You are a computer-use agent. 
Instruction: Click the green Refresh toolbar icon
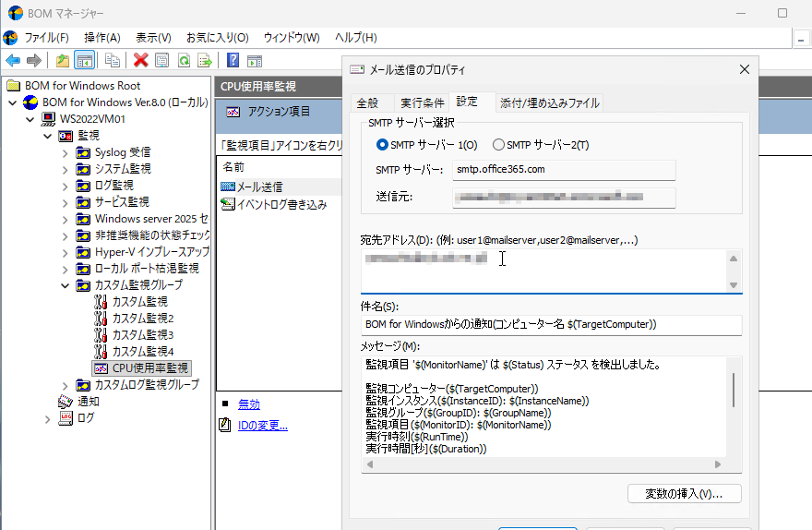(x=184, y=61)
